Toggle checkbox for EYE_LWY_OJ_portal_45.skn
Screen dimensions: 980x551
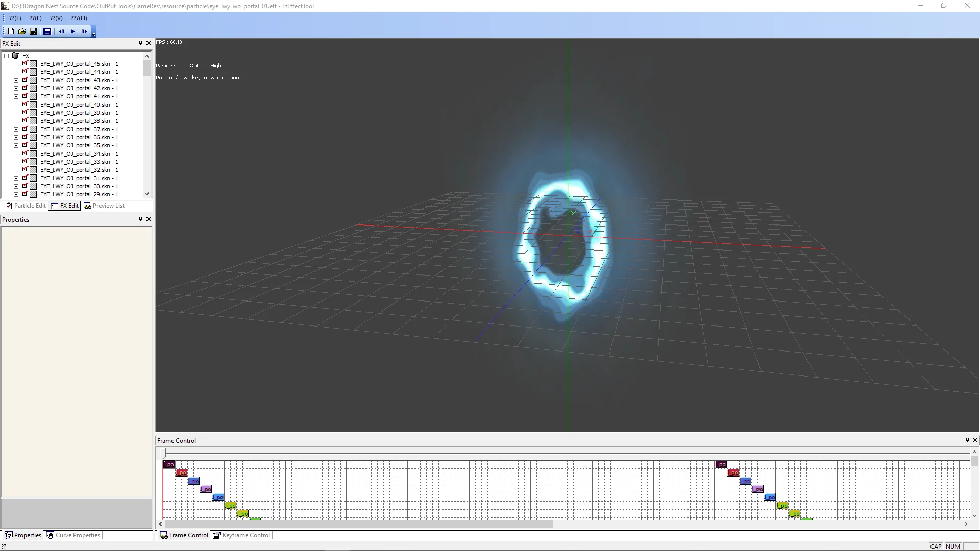(x=24, y=64)
